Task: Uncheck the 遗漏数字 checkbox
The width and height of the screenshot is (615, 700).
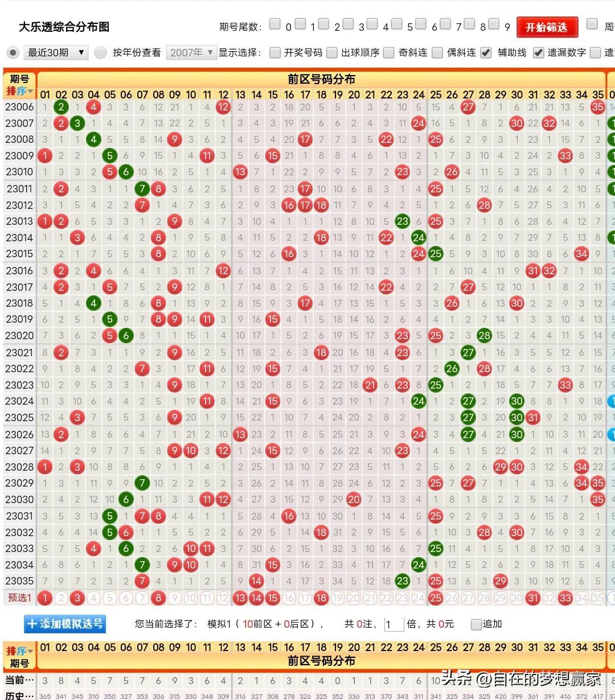Action: pyautogui.click(x=538, y=52)
